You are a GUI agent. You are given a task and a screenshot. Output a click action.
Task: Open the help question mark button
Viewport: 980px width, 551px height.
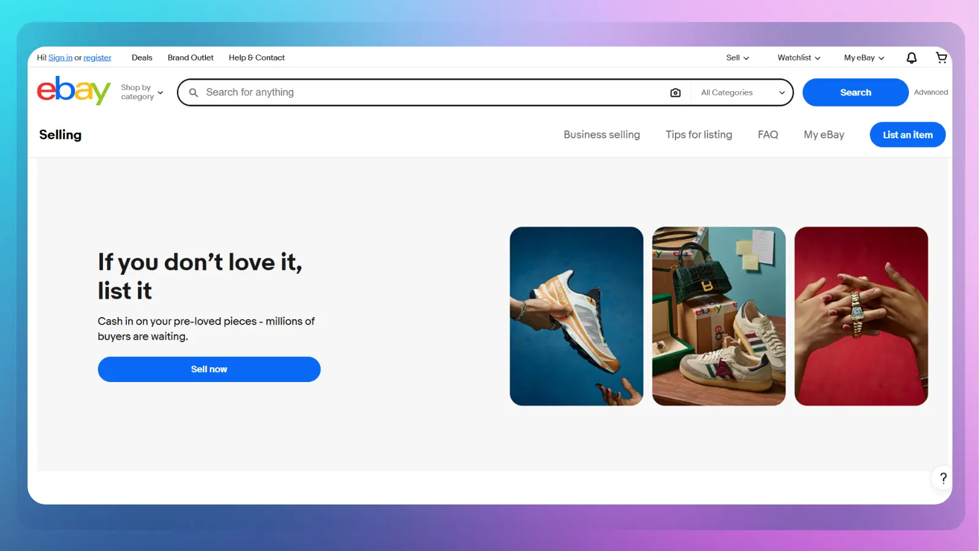(x=943, y=478)
